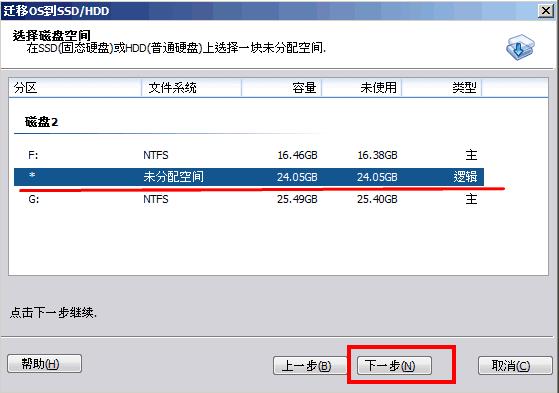
Task: Sort by 分区 column header
Action: tap(75, 88)
